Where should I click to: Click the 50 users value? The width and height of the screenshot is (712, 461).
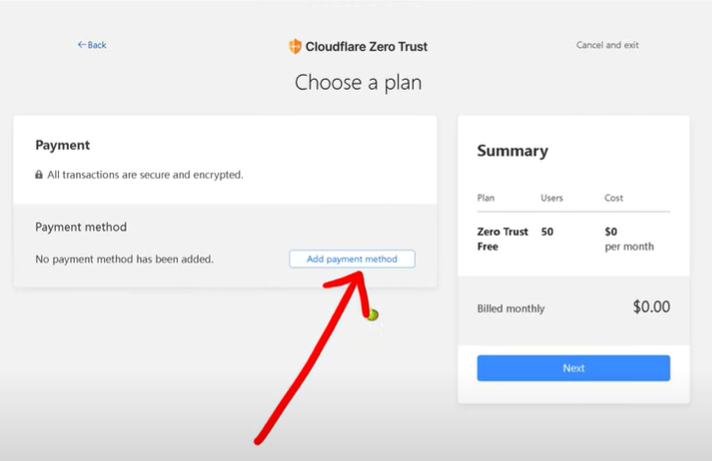(547, 232)
